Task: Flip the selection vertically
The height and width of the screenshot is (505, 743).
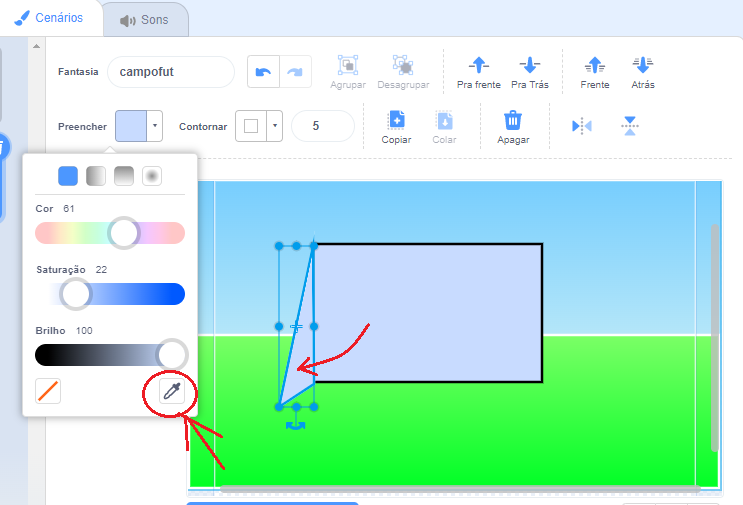Action: [629, 126]
